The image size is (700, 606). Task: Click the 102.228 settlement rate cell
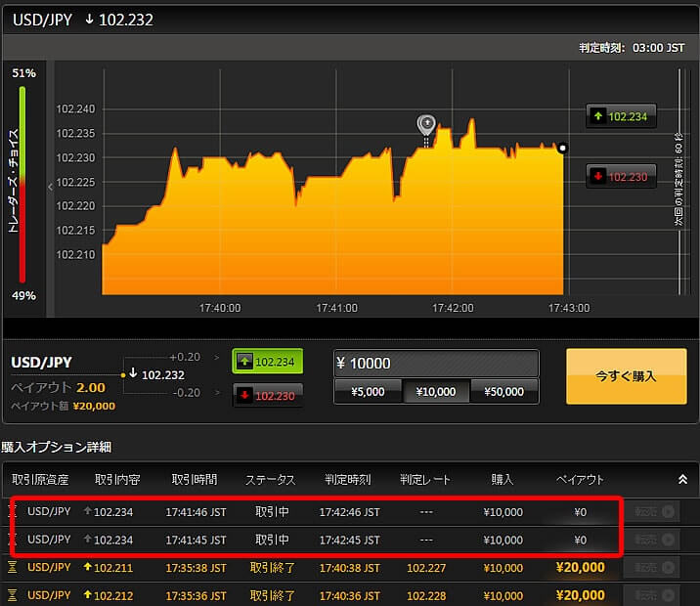426,595
